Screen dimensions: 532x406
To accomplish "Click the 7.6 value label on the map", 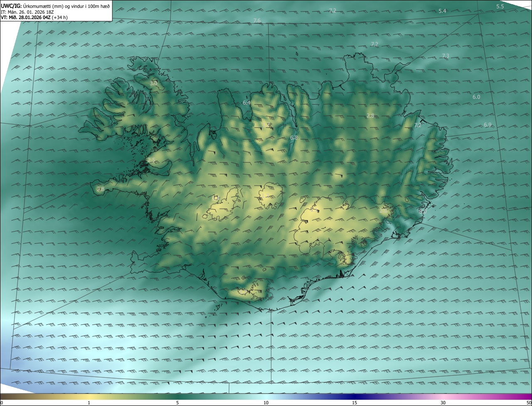I will click(x=257, y=21).
